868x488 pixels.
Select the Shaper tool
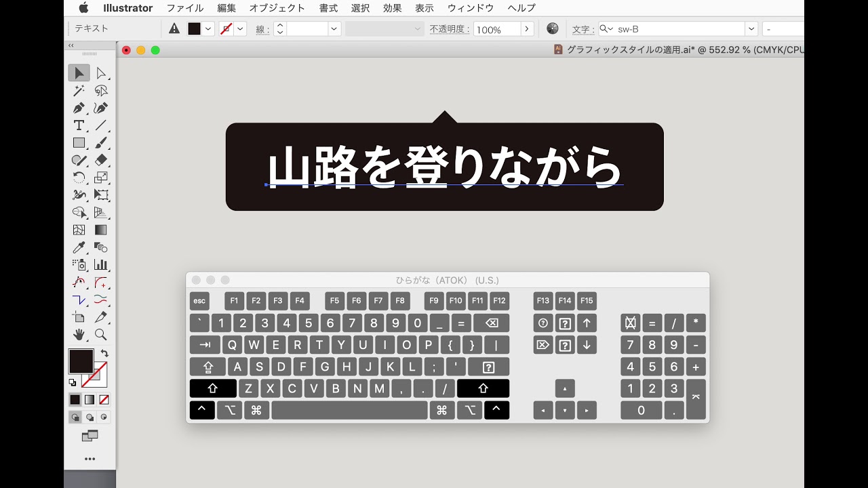79,161
